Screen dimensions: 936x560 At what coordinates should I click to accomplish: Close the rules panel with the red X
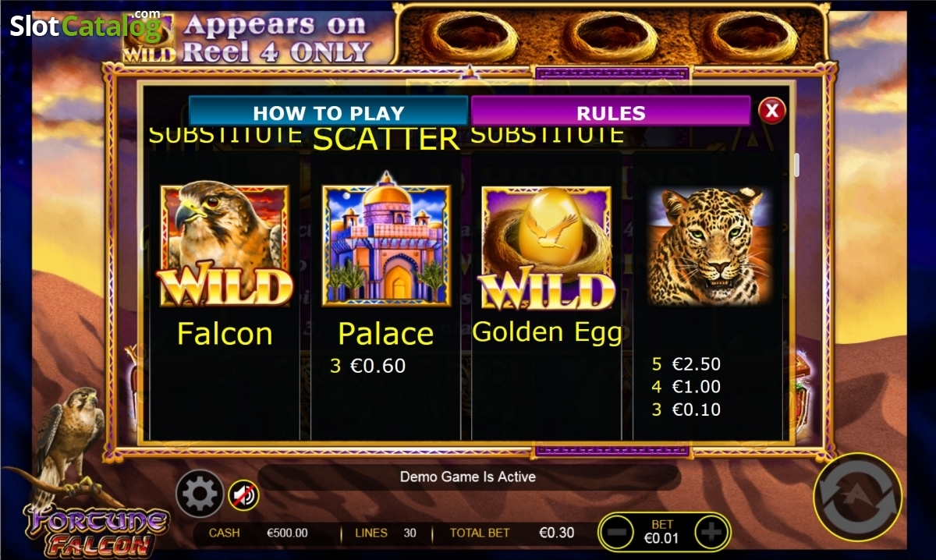(771, 112)
